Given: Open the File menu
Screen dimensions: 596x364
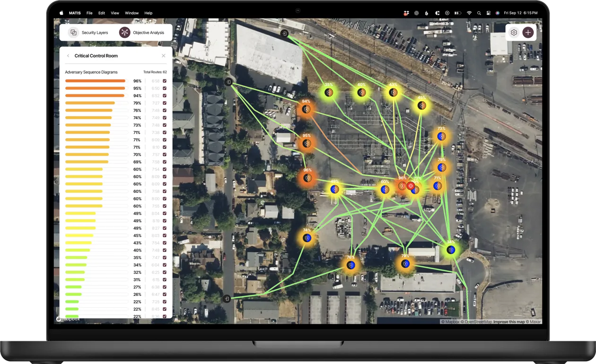Looking at the screenshot, I should pyautogui.click(x=89, y=13).
